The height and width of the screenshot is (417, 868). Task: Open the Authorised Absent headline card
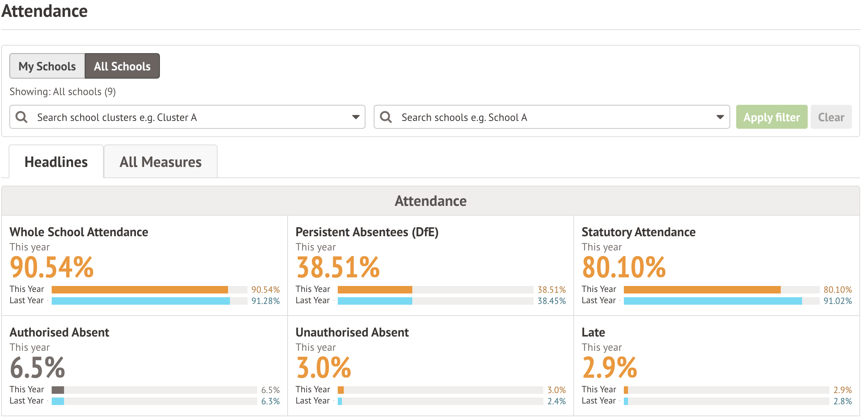(59, 332)
